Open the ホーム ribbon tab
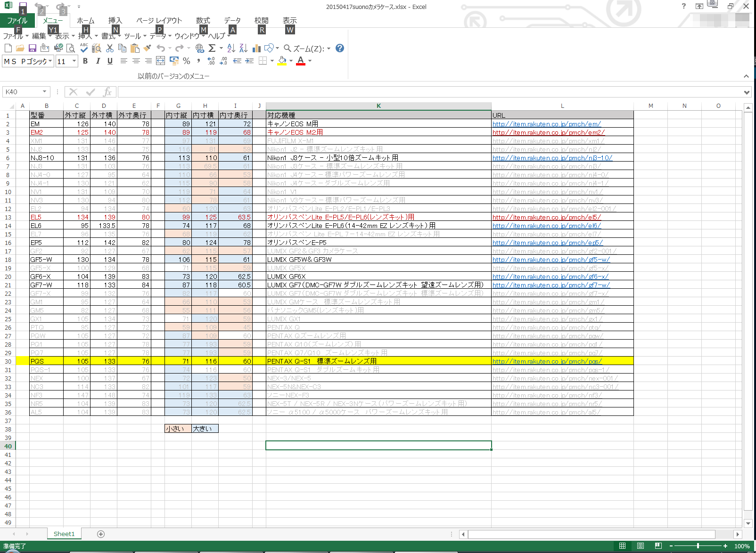The width and height of the screenshot is (756, 553). point(86,20)
